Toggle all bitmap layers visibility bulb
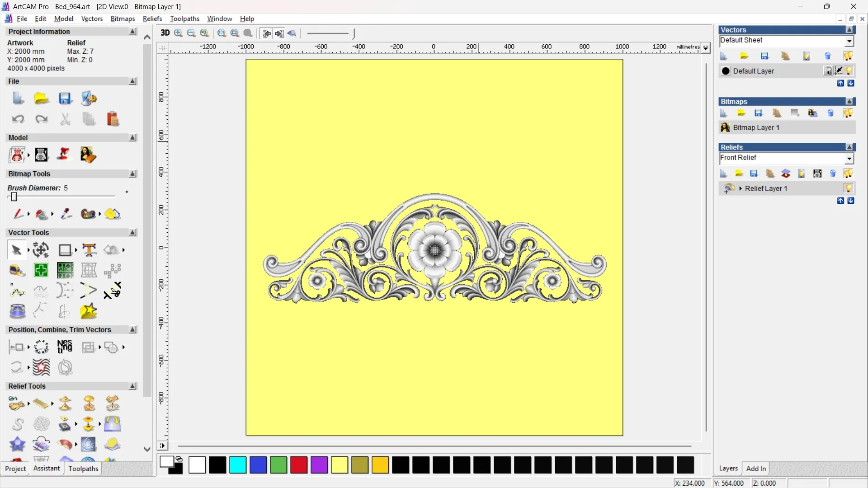Image resolution: width=868 pixels, height=488 pixels. (849, 113)
